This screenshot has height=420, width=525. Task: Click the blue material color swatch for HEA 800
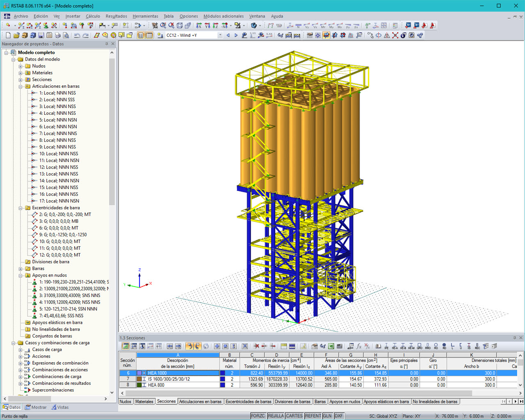click(x=223, y=385)
